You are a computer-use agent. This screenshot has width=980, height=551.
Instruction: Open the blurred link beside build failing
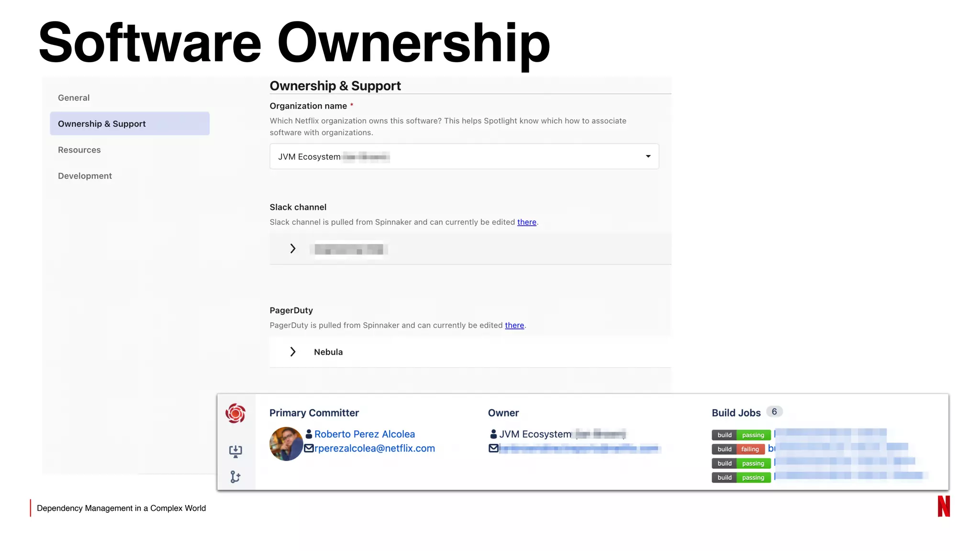838,449
